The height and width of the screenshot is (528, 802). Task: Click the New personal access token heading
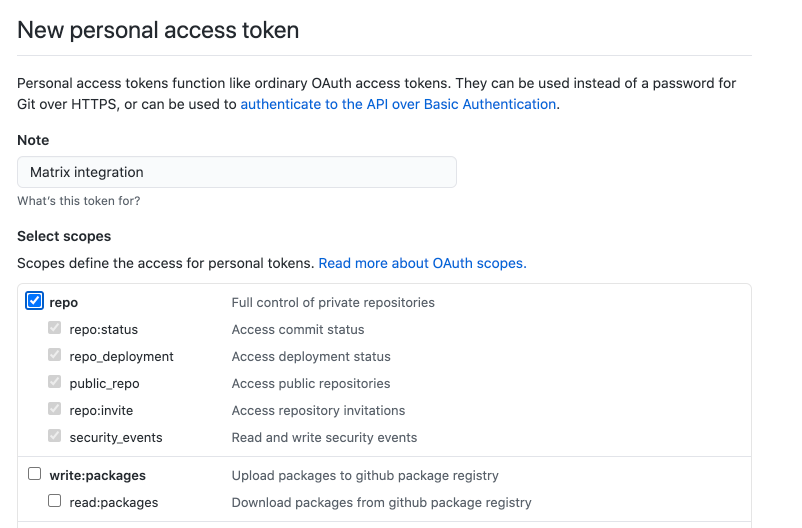click(158, 30)
